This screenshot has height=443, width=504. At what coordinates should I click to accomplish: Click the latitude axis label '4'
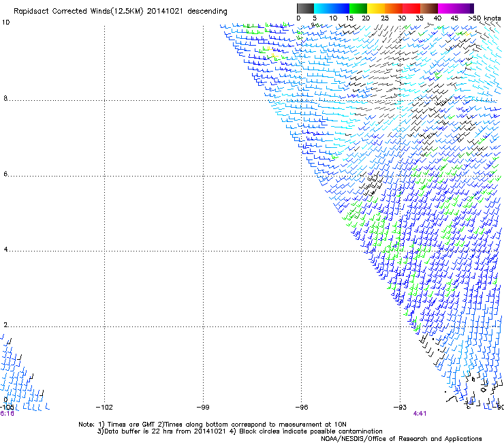tap(5, 249)
